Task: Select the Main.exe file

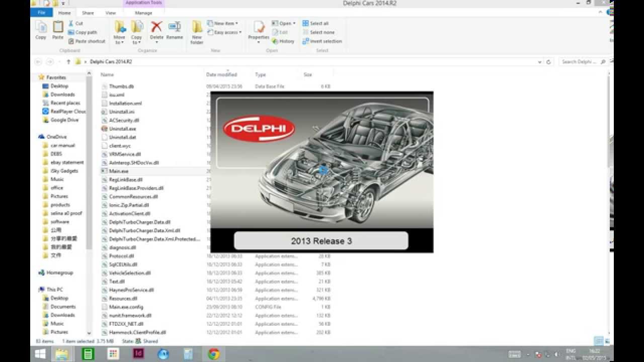Action: [x=118, y=171]
